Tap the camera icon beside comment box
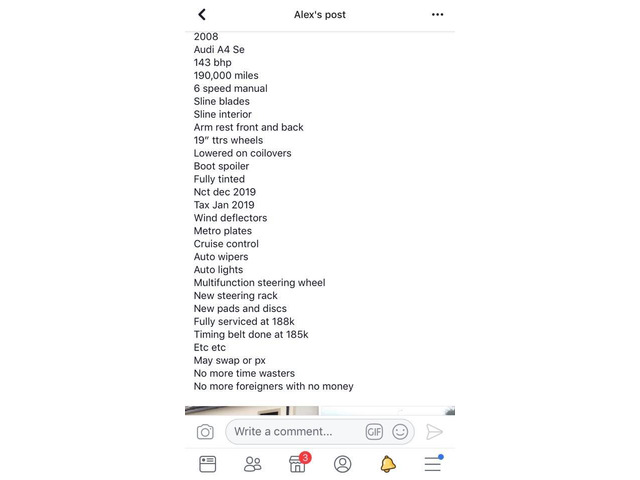640x480 pixels. tap(205, 432)
